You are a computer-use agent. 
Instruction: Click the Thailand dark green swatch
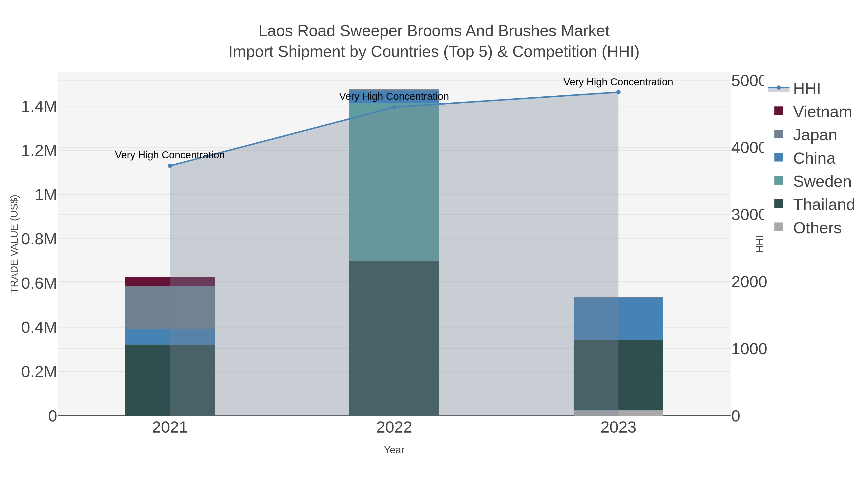779,203
